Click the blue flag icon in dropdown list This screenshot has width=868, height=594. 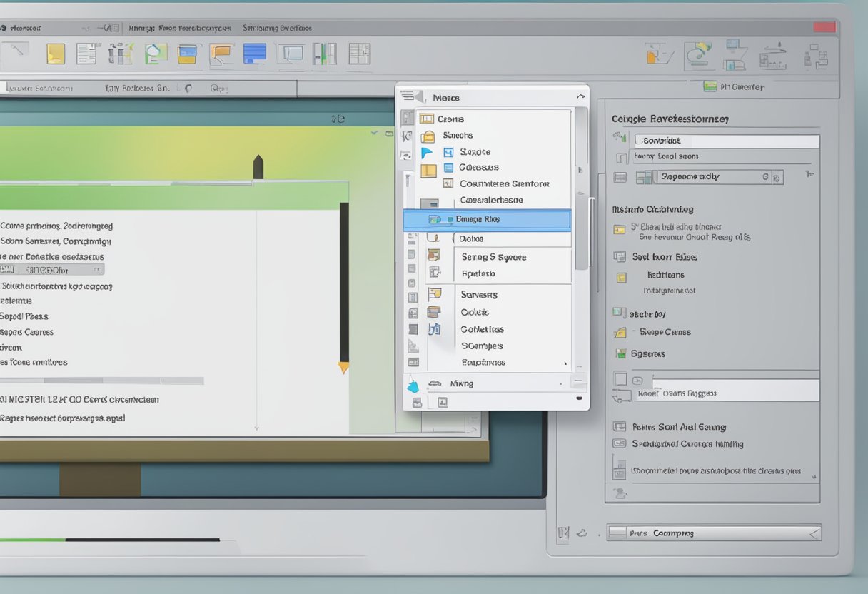[427, 153]
